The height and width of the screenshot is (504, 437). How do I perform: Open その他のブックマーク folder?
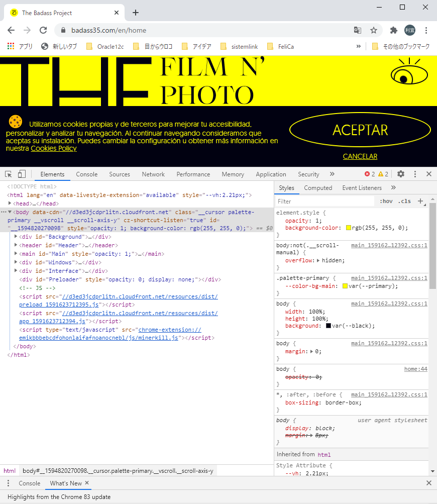pyautogui.click(x=401, y=46)
